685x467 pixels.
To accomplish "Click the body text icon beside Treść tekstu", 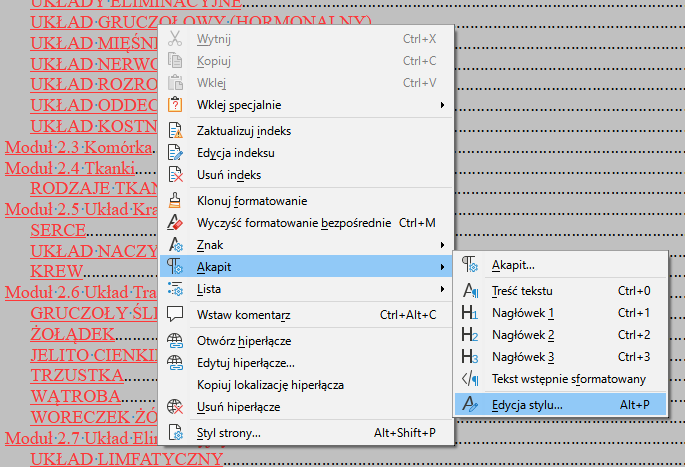I will coord(471,291).
